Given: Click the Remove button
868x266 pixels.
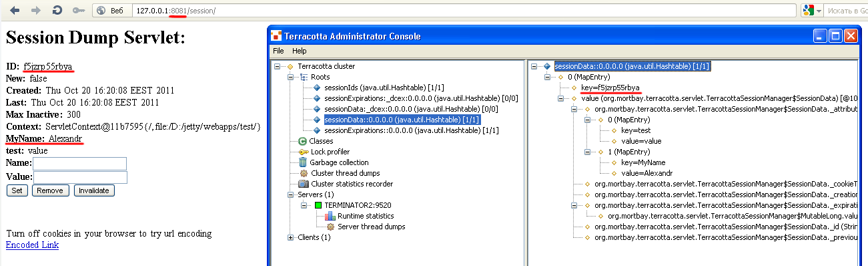Looking at the screenshot, I should (x=51, y=190).
